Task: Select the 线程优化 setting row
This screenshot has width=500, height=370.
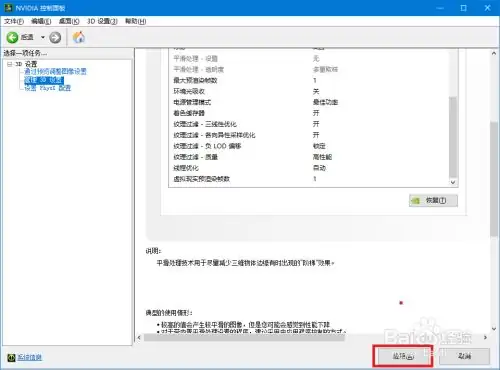Action: [309, 168]
